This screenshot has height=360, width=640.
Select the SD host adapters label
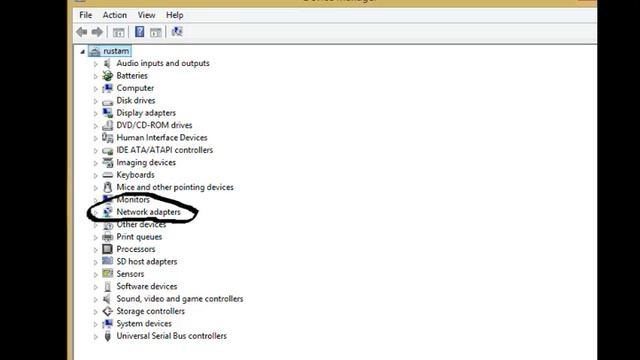pyautogui.click(x=147, y=262)
